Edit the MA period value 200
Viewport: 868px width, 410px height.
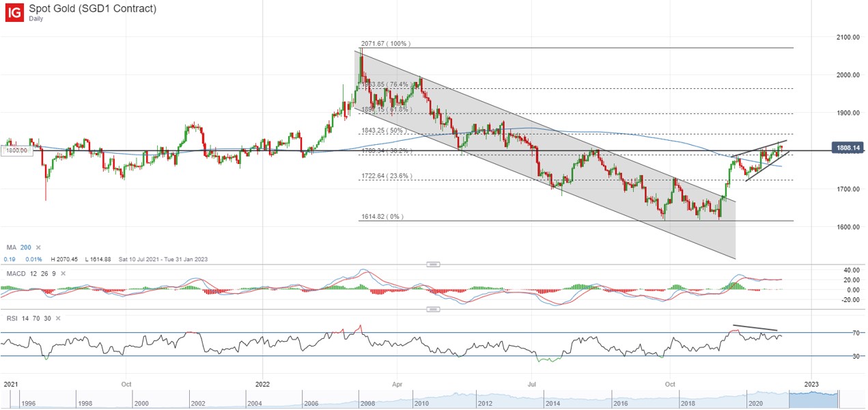[x=25, y=247]
